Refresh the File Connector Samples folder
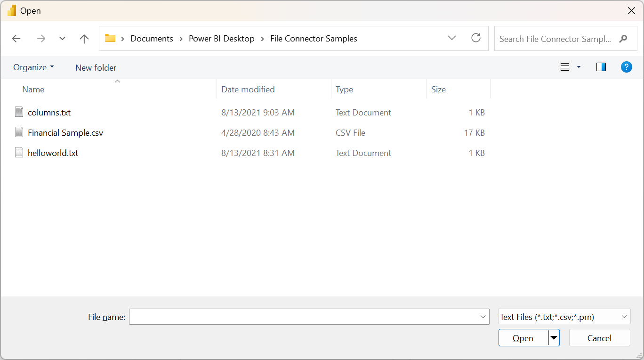Image resolution: width=644 pixels, height=360 pixels. (476, 38)
